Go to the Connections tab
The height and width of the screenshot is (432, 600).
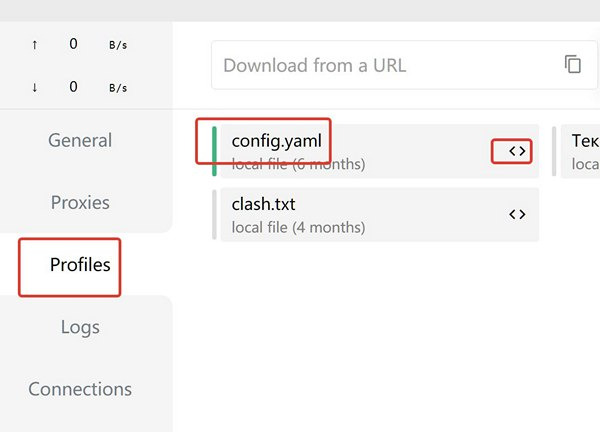[80, 389]
